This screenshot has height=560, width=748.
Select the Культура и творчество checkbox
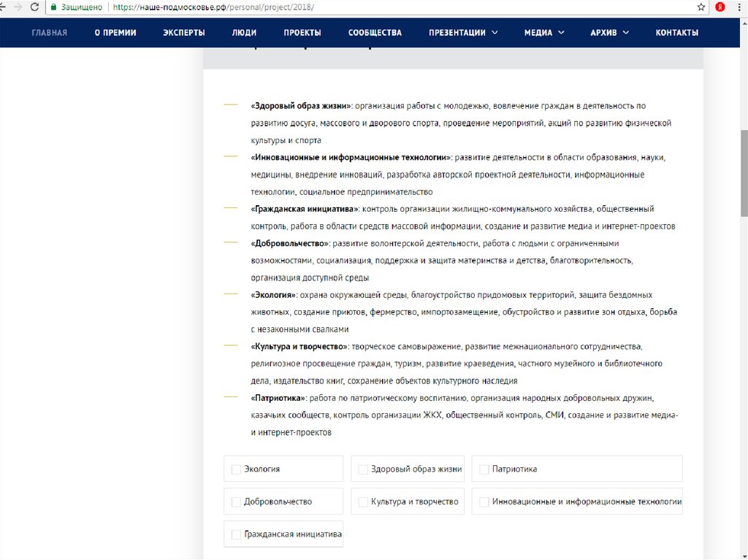pyautogui.click(x=363, y=502)
